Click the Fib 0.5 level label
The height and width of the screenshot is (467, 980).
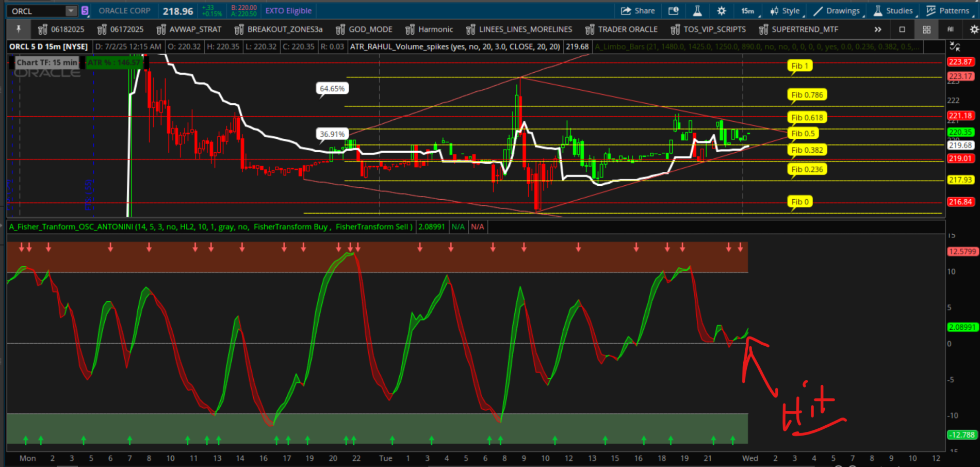point(803,133)
